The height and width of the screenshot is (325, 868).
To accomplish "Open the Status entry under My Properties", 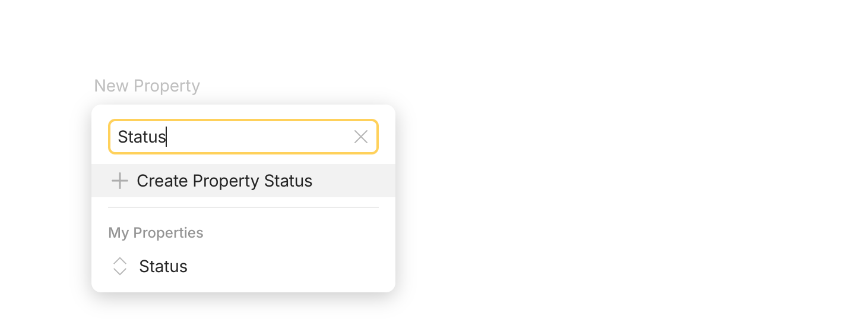I will [163, 266].
